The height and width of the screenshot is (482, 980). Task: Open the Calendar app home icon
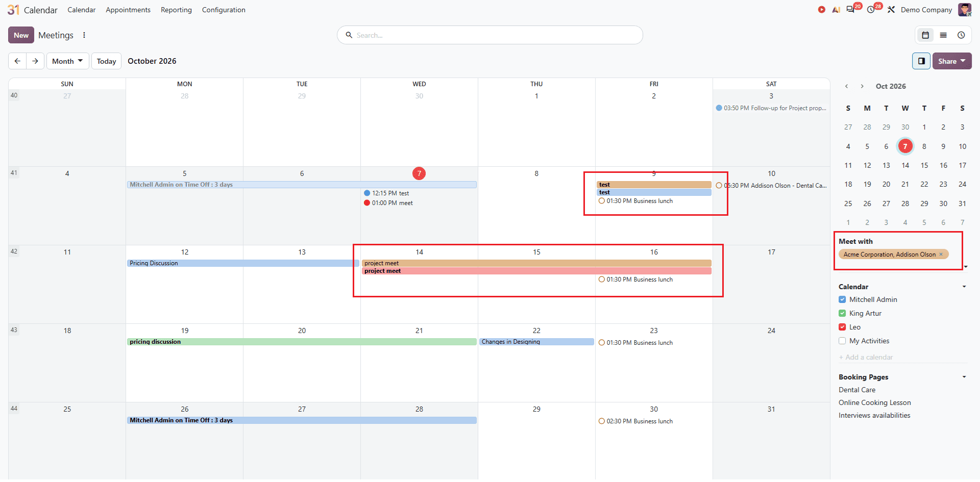(x=13, y=10)
